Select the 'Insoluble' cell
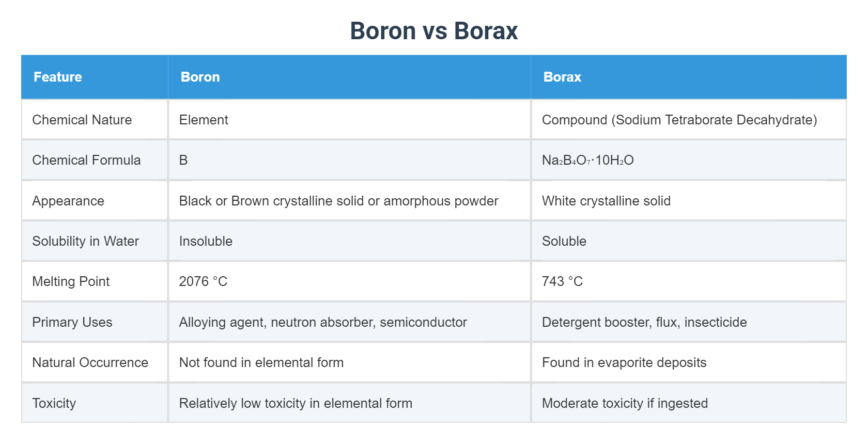Viewport: 868px width, 445px height. click(206, 241)
